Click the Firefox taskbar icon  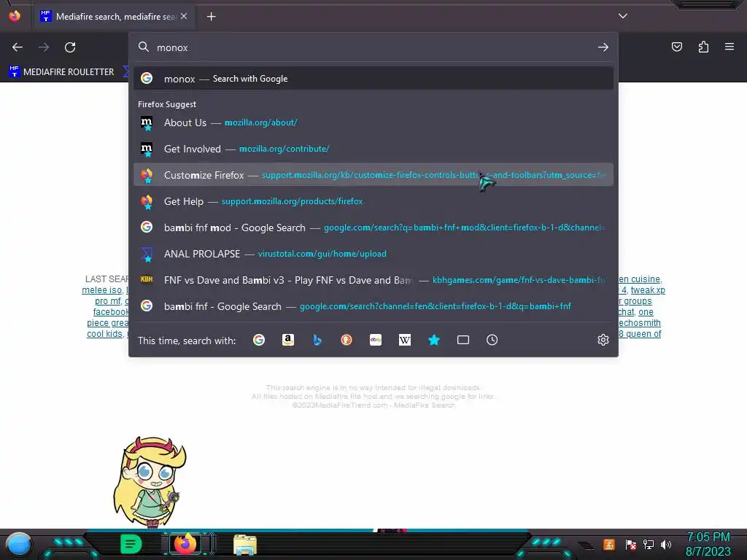point(185,544)
